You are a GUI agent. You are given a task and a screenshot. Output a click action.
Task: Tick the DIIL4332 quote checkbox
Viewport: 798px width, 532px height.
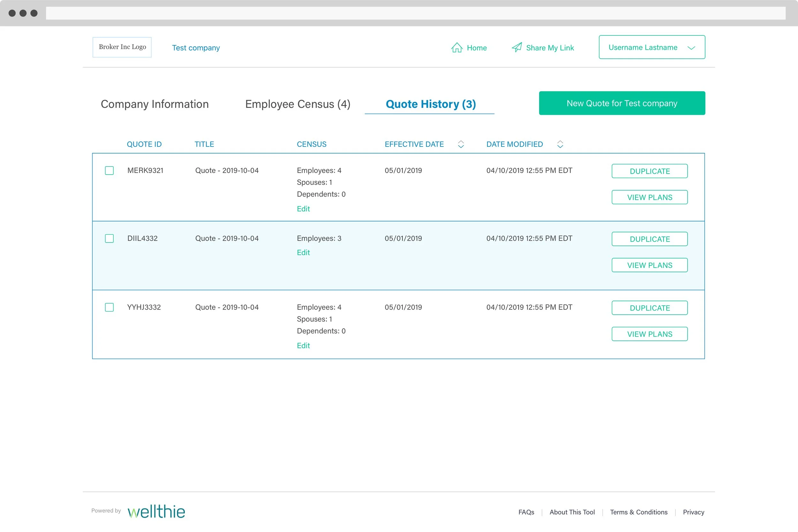(109, 238)
